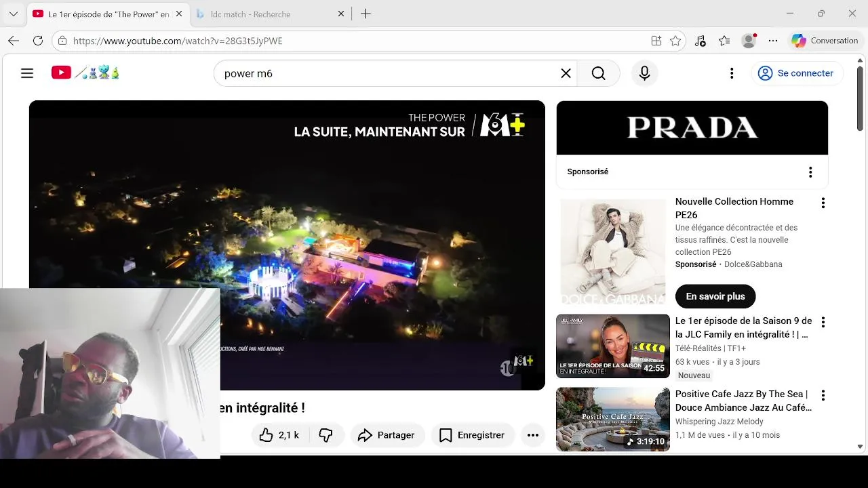Open more video actions ellipsis

[x=533, y=435]
